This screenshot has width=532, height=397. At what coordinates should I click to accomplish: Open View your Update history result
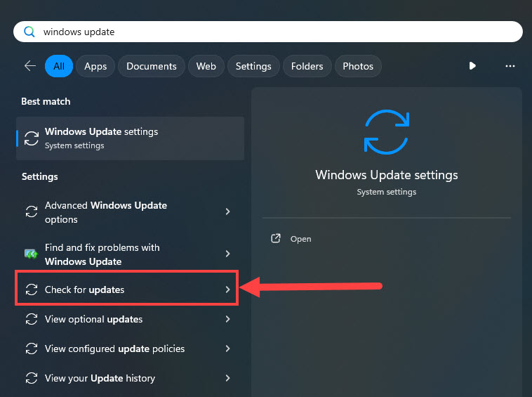coord(127,378)
